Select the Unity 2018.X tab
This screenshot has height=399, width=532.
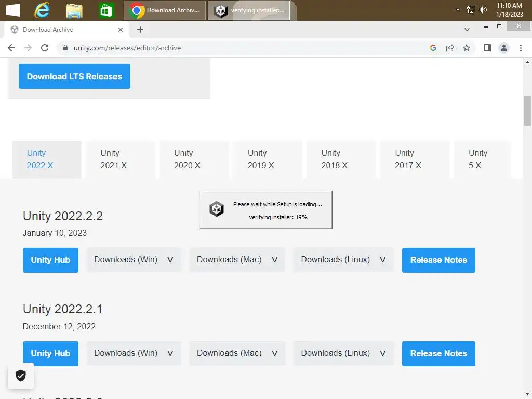coord(341,159)
